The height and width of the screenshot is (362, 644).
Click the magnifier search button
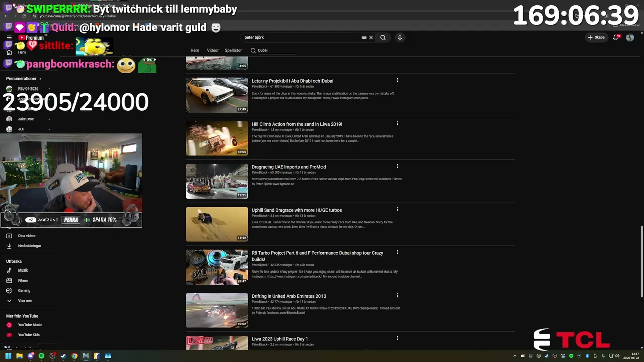pyautogui.click(x=383, y=37)
